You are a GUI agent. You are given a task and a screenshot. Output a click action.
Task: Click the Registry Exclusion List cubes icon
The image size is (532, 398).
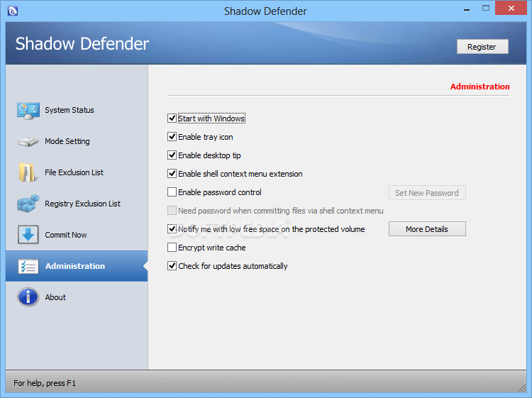click(x=28, y=204)
